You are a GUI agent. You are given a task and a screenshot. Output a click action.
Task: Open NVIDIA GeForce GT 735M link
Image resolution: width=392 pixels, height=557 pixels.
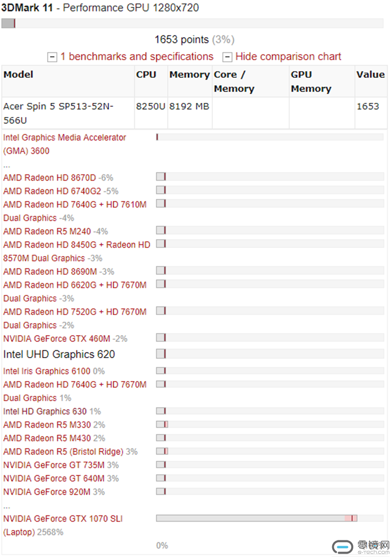point(54,465)
